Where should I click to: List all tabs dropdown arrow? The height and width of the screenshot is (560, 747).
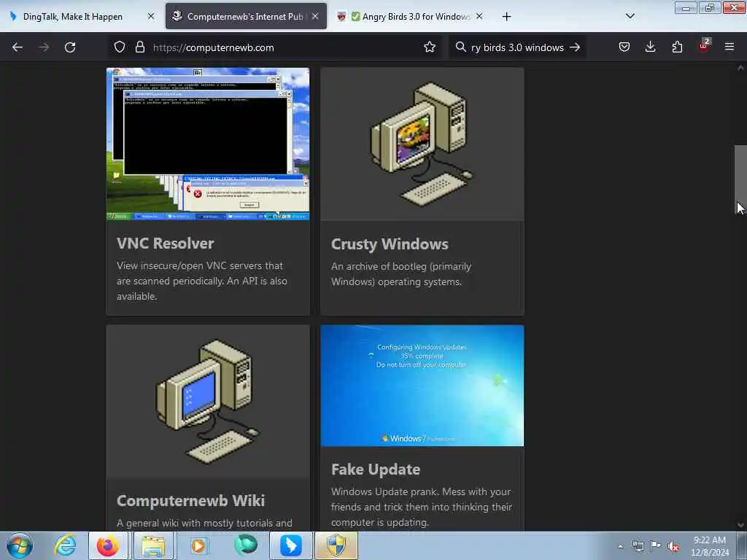(630, 16)
